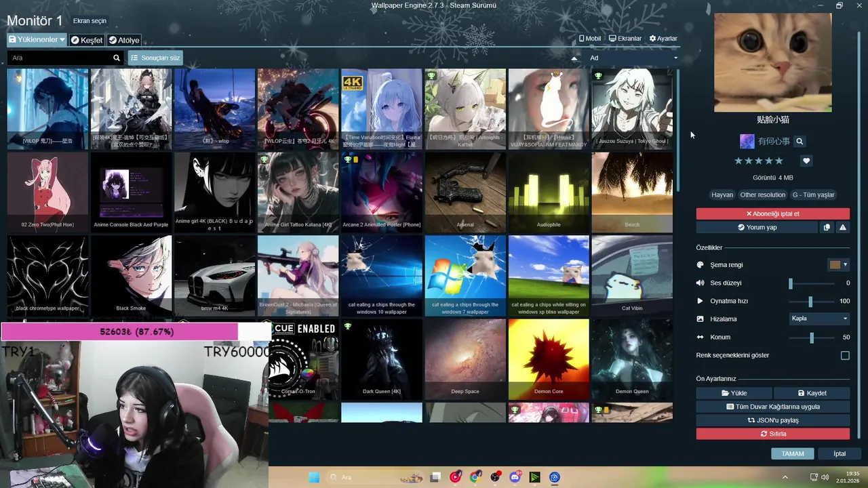The height and width of the screenshot is (488, 868).
Task: Click the Konum slider
Action: (811, 337)
